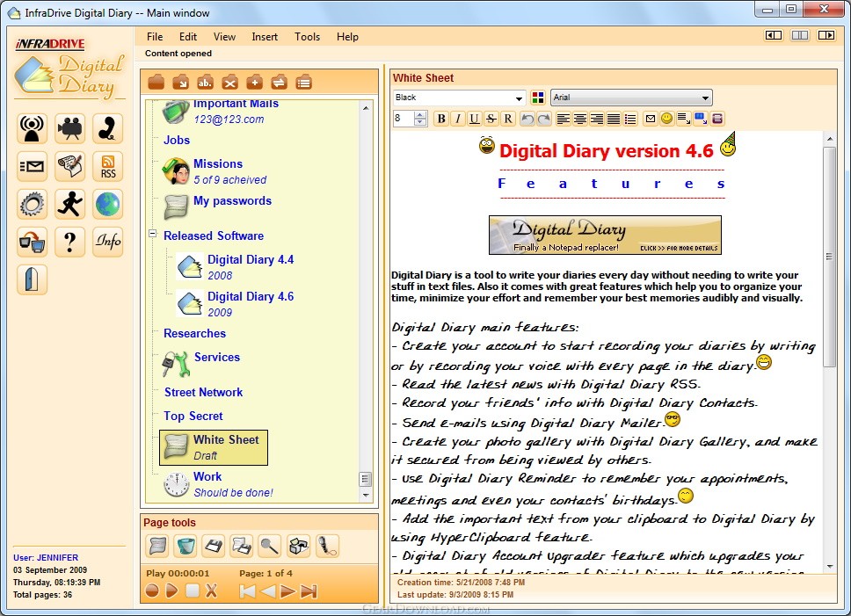Toggle Underline formatting
Image resolution: width=851 pixels, height=616 pixels.
pos(475,119)
